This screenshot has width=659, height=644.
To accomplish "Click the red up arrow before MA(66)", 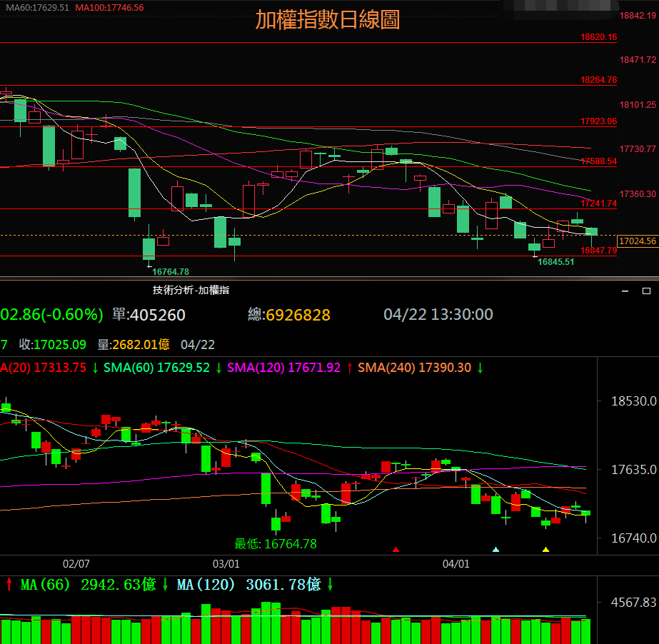I will tap(9, 585).
